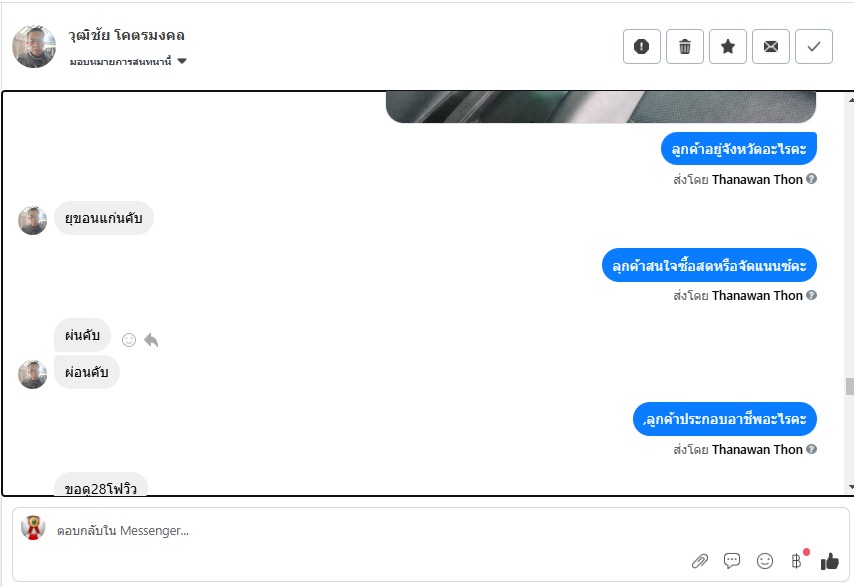854x587 pixels.
Task: Expand the assign conversation dropdown arrow
Action: (182, 61)
